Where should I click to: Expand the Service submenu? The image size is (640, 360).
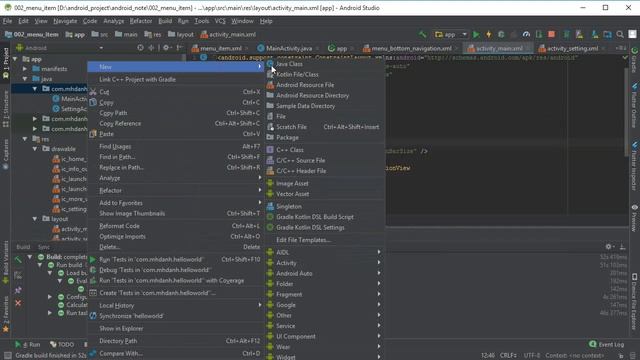(x=325, y=326)
